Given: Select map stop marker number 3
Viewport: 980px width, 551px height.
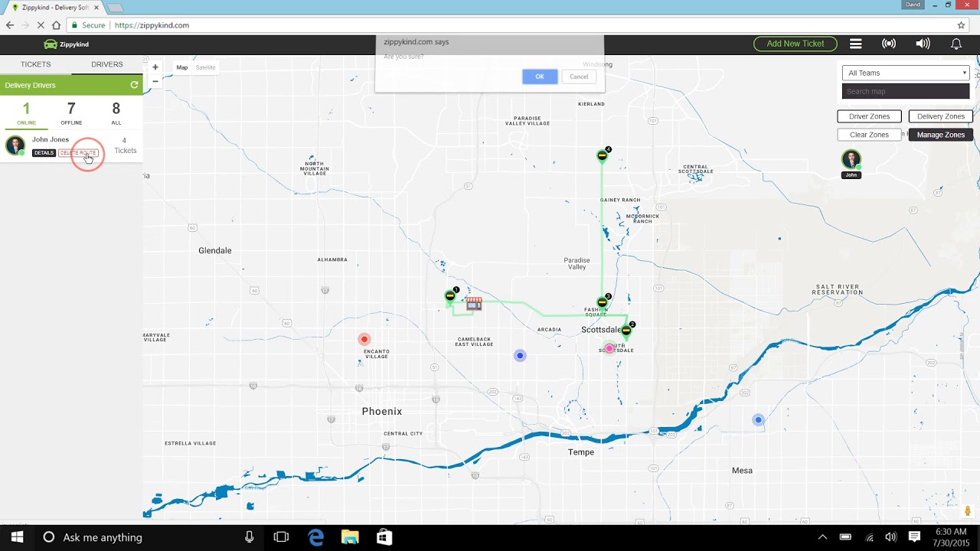Looking at the screenshot, I should point(603,302).
